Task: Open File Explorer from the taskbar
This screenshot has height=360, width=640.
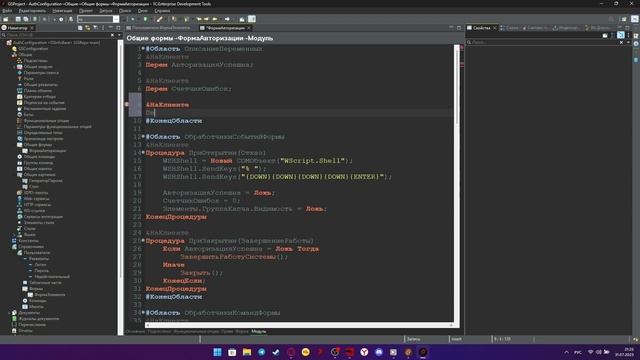Action: (247, 352)
